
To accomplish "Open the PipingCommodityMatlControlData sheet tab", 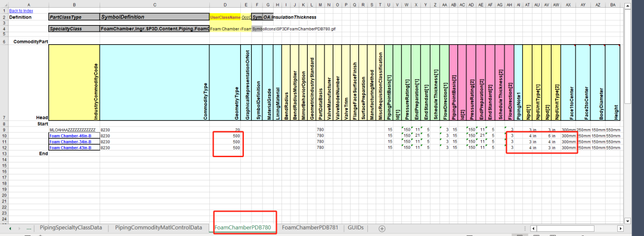I will coord(159,228).
